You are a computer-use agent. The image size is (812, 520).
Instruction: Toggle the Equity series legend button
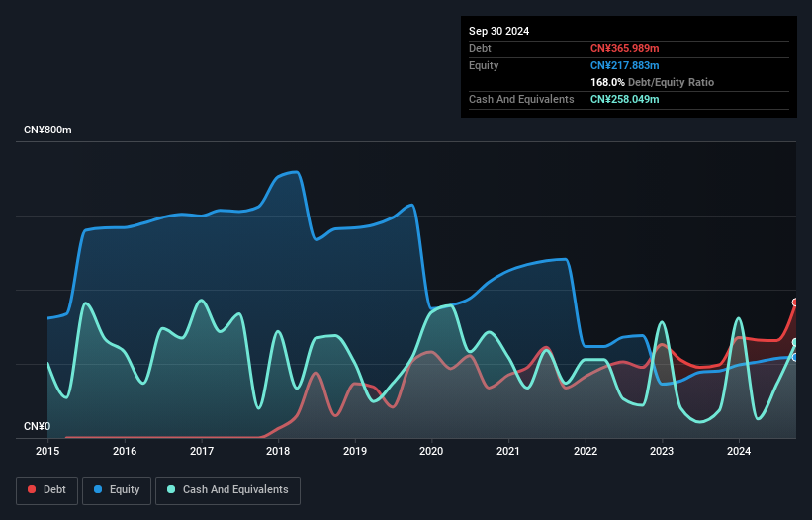click(117, 490)
